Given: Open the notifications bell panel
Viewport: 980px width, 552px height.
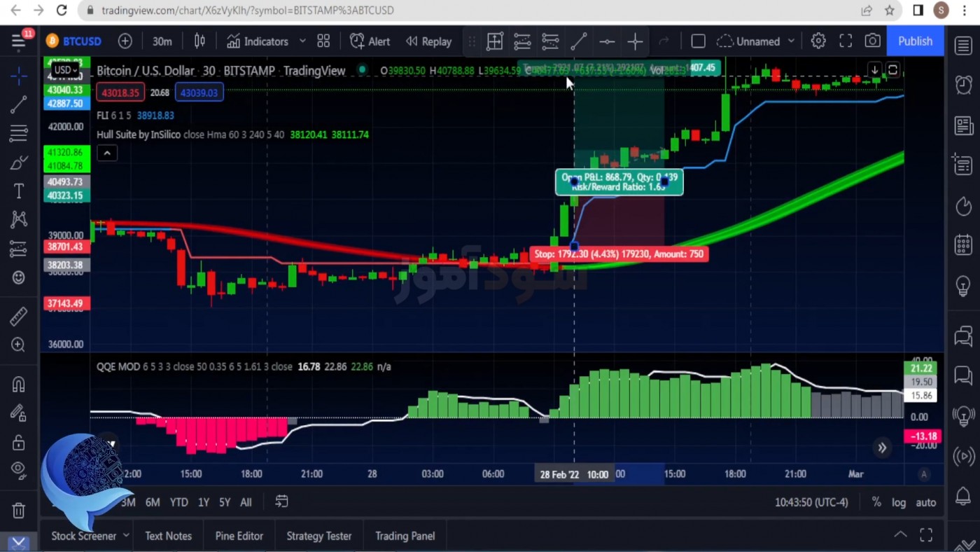Looking at the screenshot, I should [x=964, y=496].
